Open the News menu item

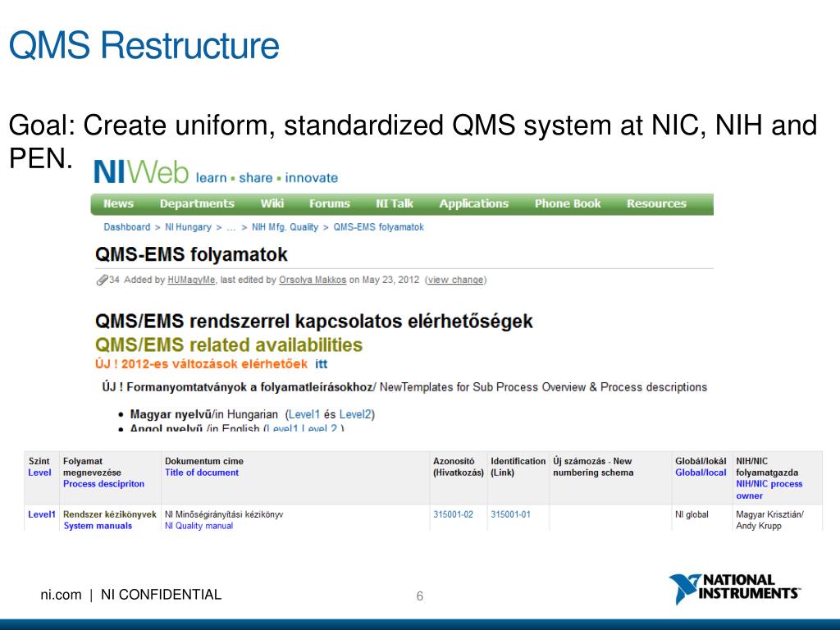click(118, 203)
